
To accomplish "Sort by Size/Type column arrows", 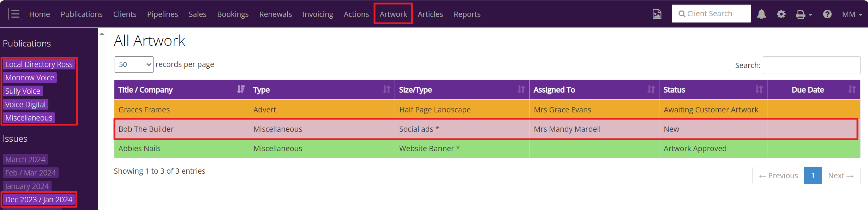I will pyautogui.click(x=521, y=89).
